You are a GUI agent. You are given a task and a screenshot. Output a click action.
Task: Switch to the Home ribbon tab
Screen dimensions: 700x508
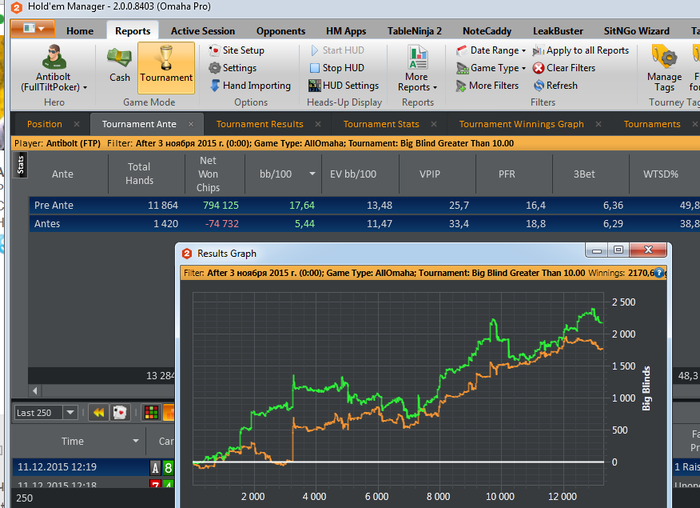pos(80,31)
